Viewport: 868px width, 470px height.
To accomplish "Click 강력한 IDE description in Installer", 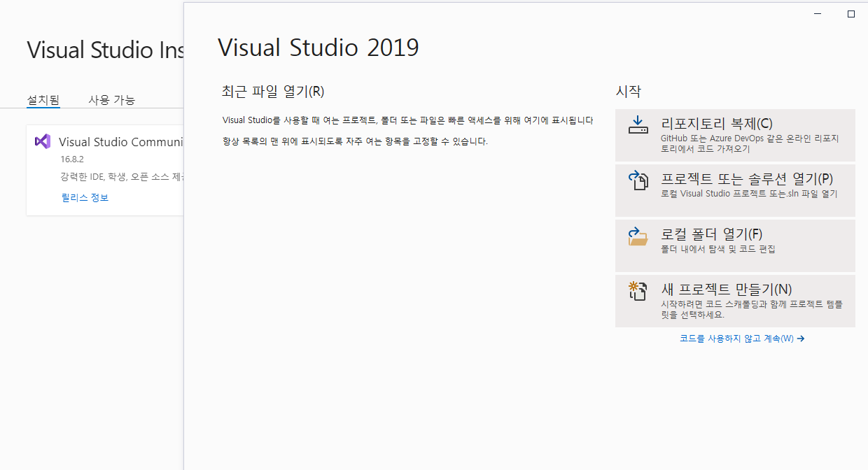I will point(122,178).
